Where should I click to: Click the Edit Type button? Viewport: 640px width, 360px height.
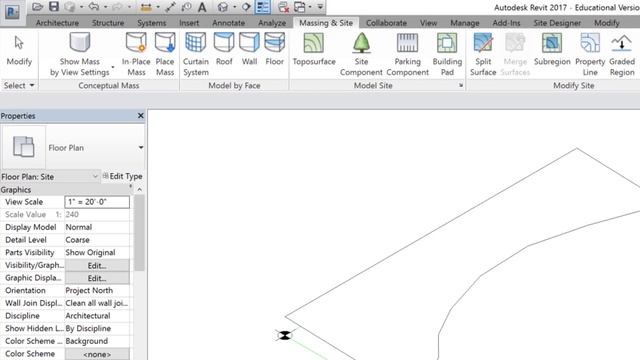[122, 176]
